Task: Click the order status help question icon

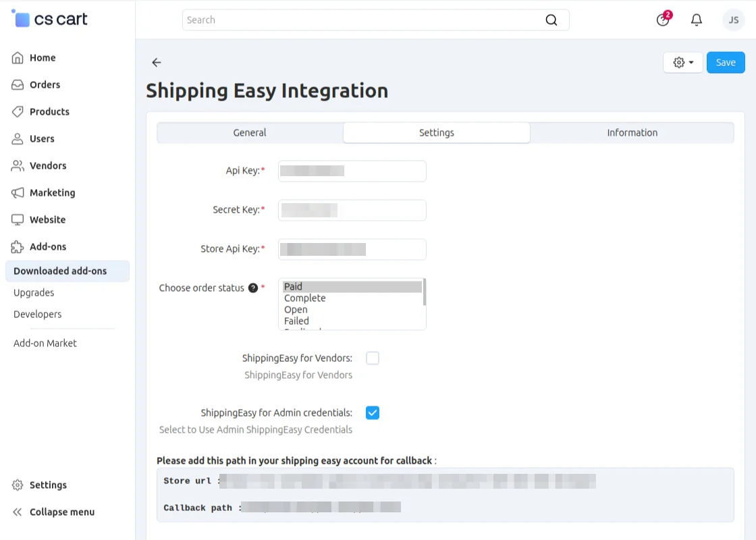Action: point(253,288)
